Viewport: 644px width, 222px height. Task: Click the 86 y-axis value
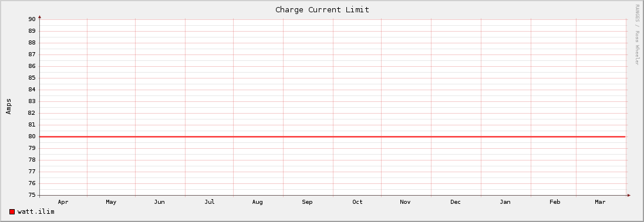pos(32,66)
